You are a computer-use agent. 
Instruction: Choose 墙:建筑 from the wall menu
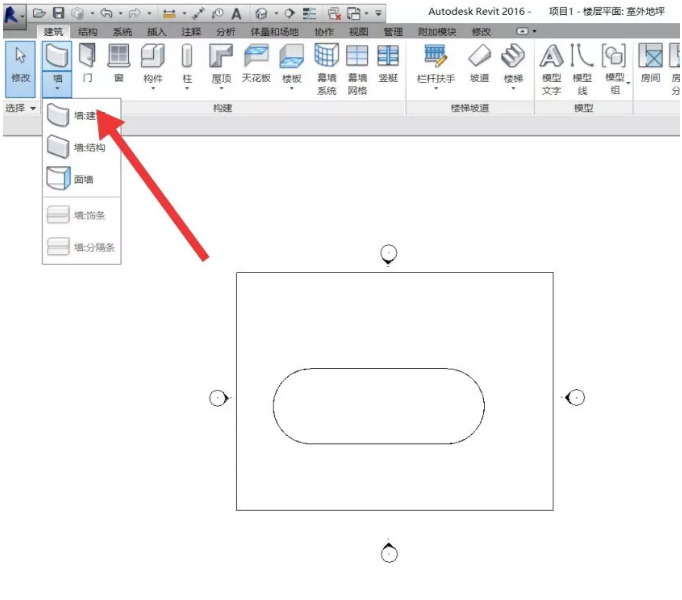click(81, 115)
